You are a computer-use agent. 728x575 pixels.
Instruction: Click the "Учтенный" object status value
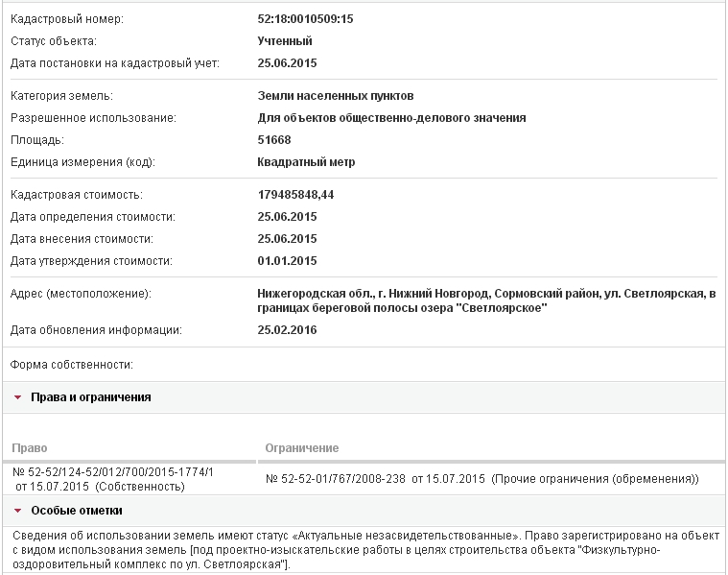(x=285, y=41)
